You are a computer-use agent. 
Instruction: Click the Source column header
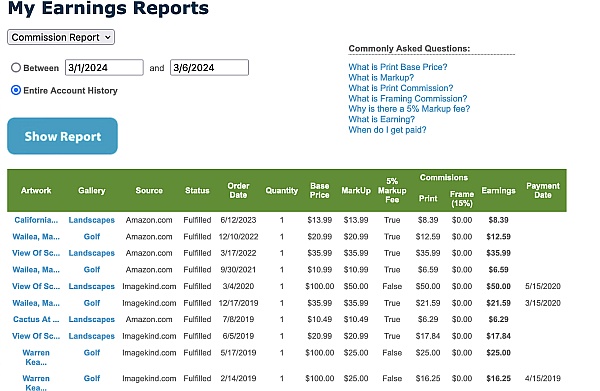(x=149, y=191)
